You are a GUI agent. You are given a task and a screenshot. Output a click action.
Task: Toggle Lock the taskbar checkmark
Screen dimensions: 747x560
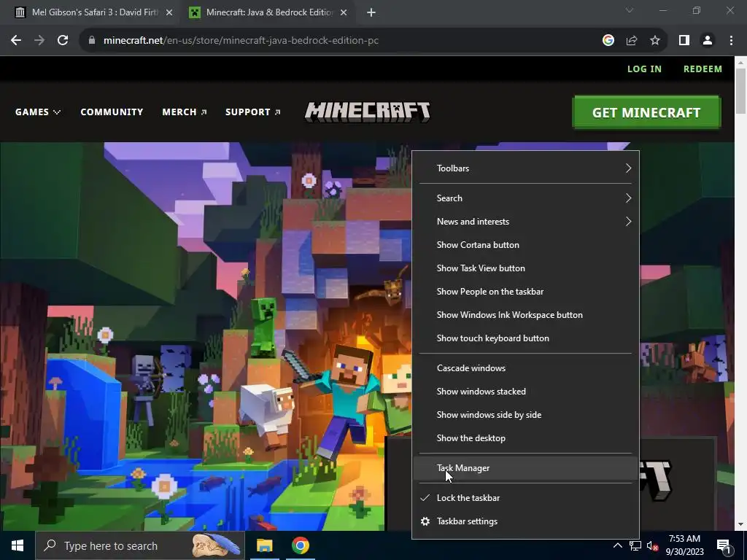pyautogui.click(x=525, y=498)
